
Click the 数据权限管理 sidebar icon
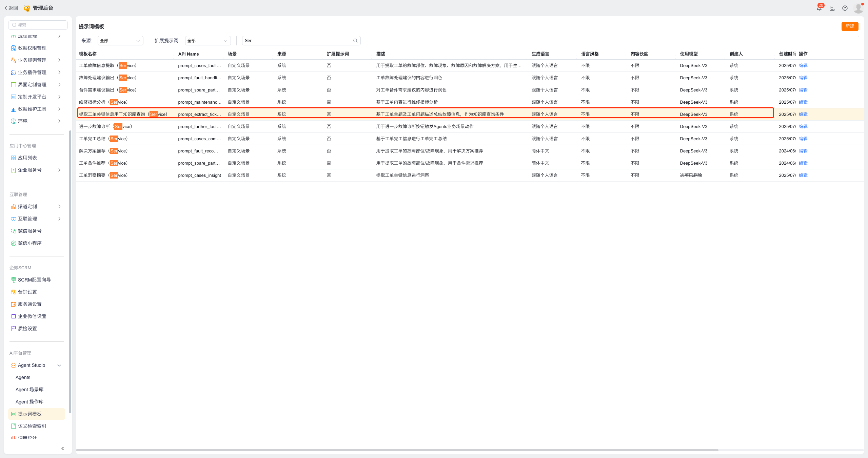click(13, 48)
